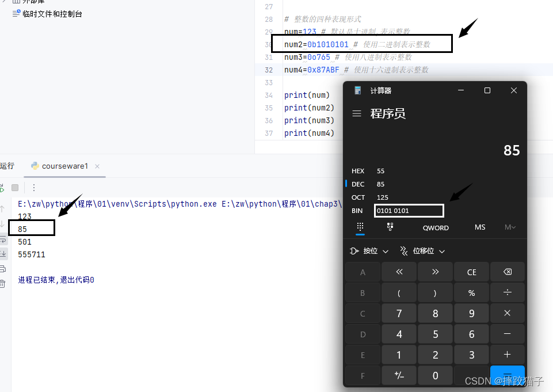Click the hex digit F key
The height and width of the screenshot is (392, 553).
(x=363, y=375)
